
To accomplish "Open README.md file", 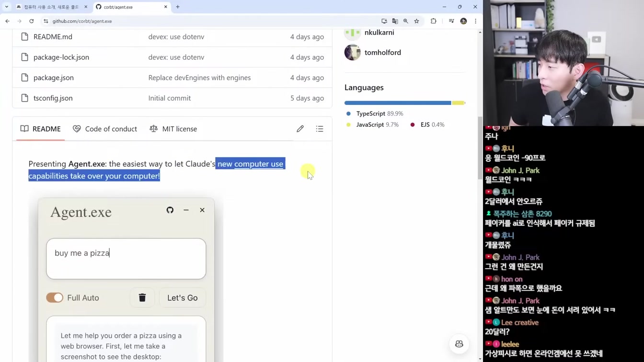I will point(53,36).
